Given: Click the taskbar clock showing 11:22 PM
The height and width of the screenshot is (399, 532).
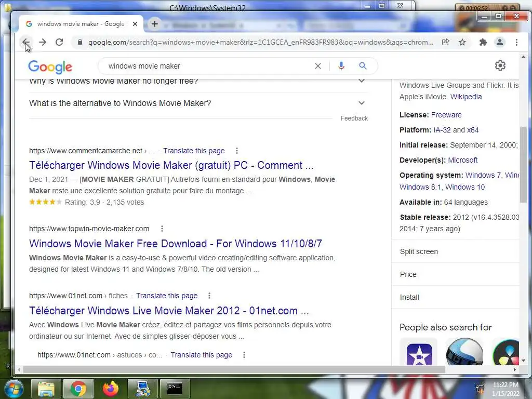Looking at the screenshot, I should tap(506, 389).
